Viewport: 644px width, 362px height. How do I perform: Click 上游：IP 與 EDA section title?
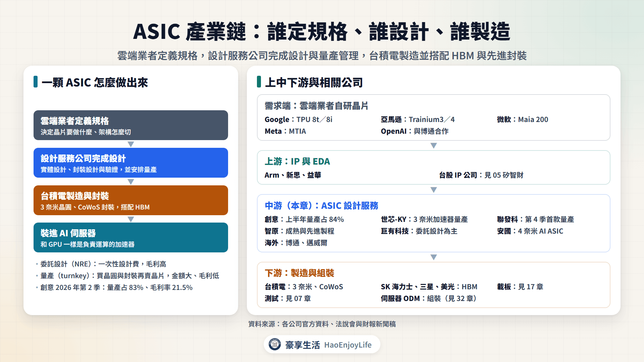297,162
